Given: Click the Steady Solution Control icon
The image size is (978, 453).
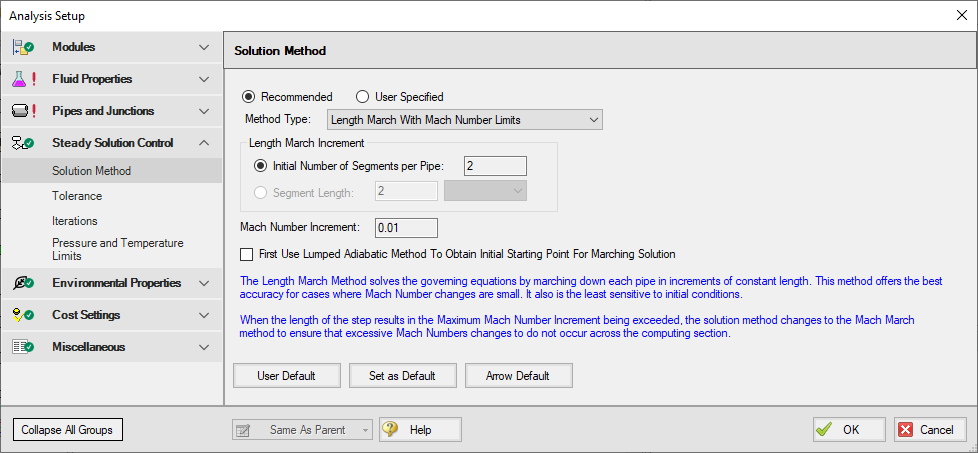Looking at the screenshot, I should (23, 143).
